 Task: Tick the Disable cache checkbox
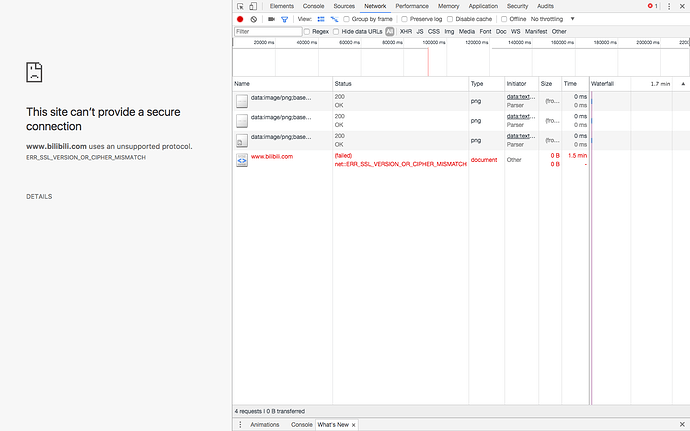coord(450,19)
